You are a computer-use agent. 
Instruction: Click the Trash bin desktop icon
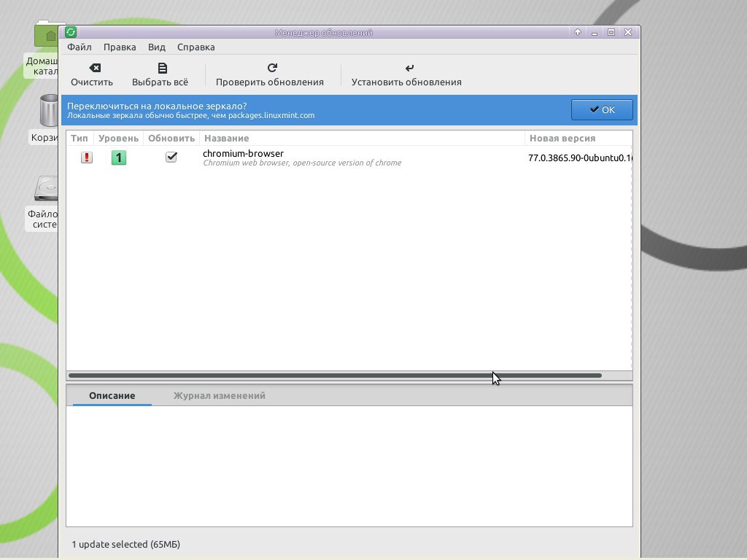tap(47, 110)
